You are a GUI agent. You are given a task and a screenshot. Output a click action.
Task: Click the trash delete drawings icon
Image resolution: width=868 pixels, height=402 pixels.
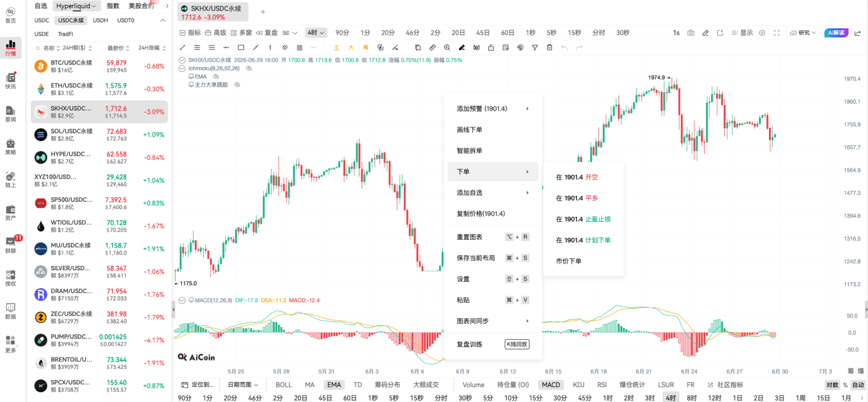point(549,47)
